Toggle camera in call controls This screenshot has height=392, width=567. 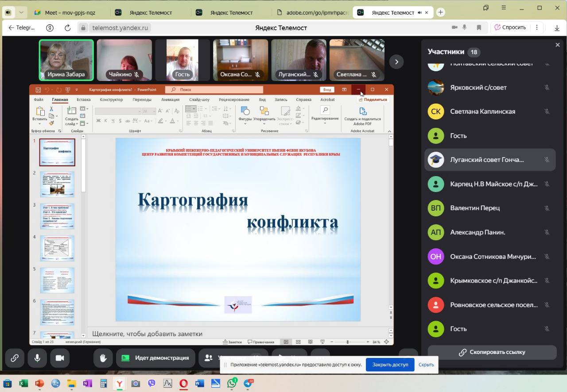59,358
